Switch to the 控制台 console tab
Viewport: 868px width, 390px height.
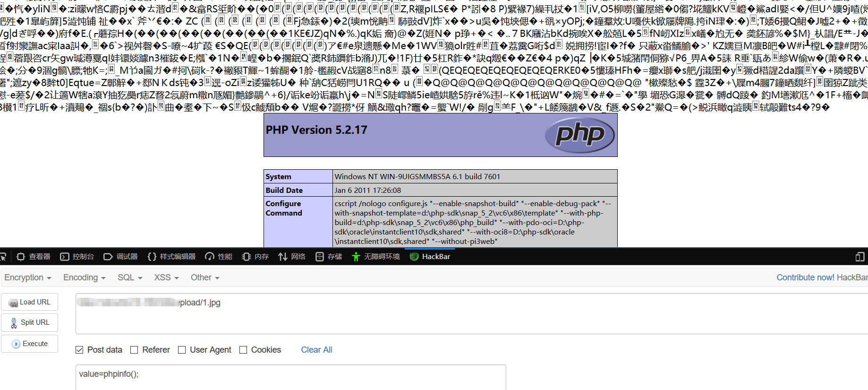pyautogui.click(x=77, y=257)
